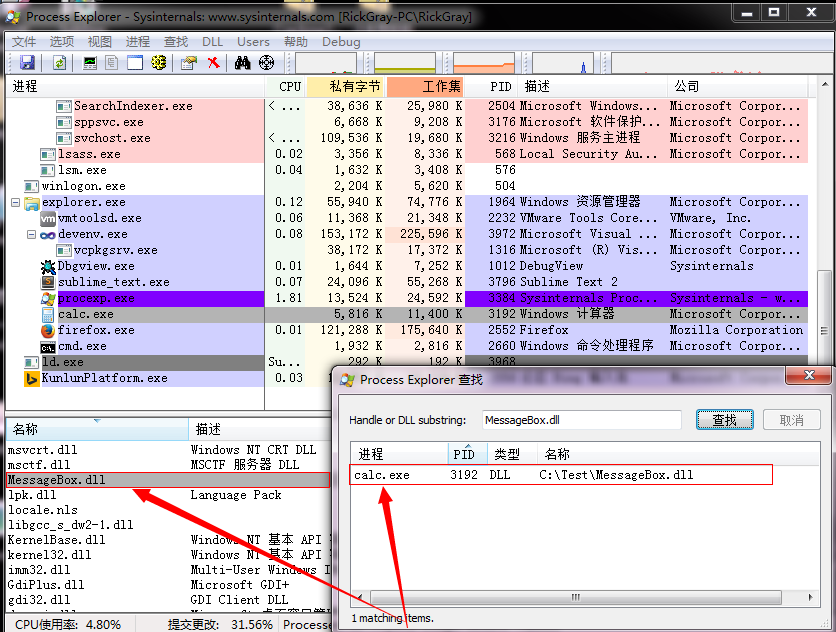Click the CPU usage mini graph
The height and width of the screenshot is (632, 836).
point(326,63)
